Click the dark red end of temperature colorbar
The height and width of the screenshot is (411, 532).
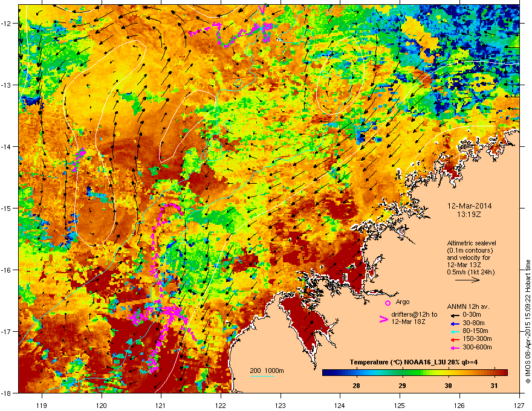(x=504, y=373)
